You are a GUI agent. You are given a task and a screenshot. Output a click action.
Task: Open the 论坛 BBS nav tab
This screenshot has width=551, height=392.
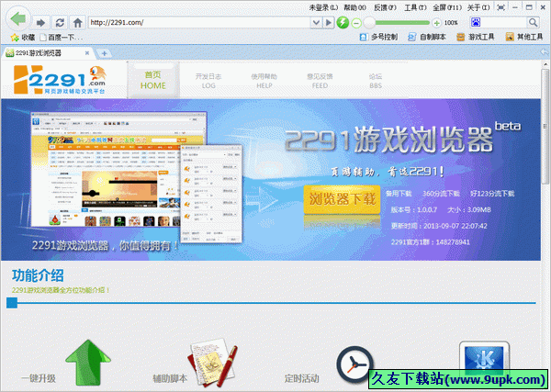click(376, 81)
